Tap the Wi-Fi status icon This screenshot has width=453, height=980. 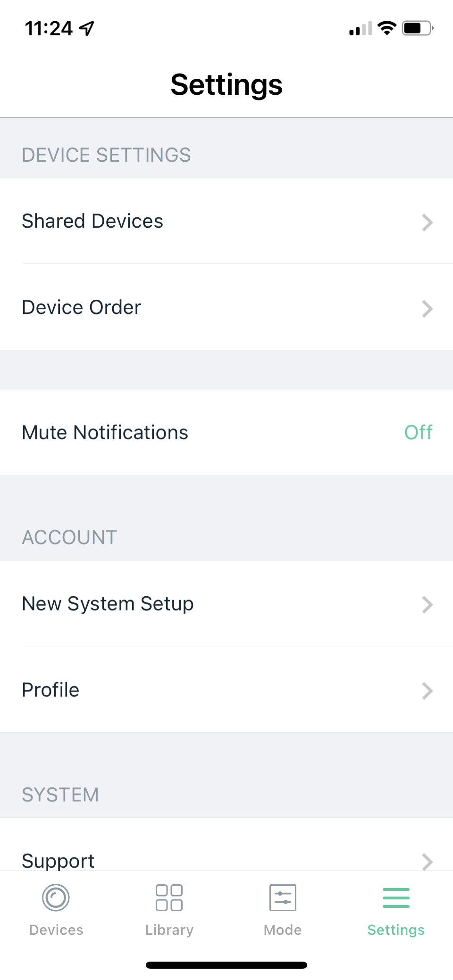coord(387,28)
